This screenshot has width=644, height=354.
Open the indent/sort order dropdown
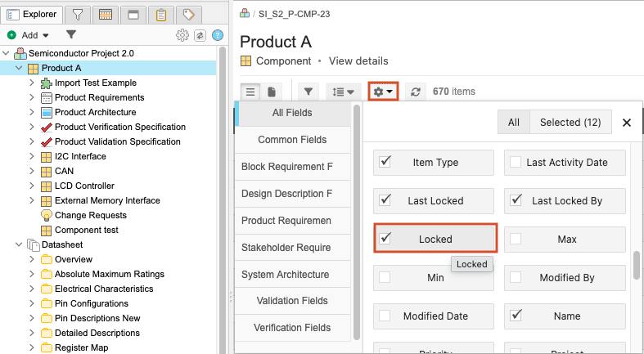click(344, 92)
